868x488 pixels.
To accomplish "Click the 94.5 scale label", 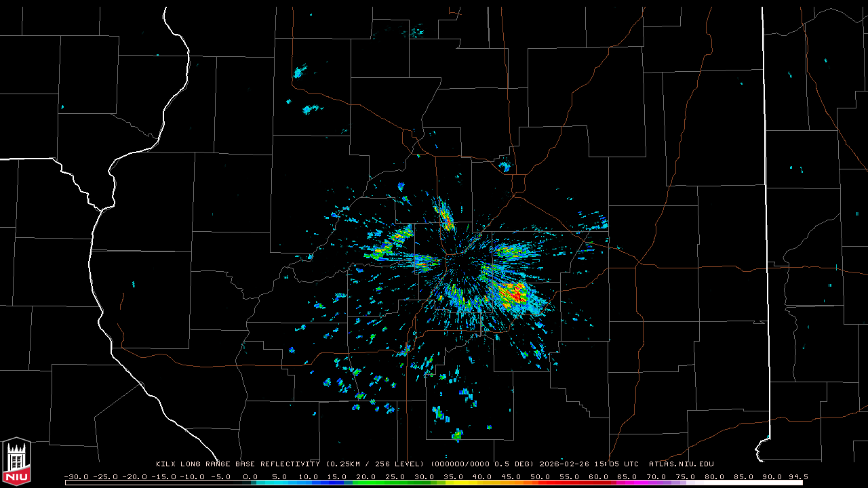I will [797, 477].
